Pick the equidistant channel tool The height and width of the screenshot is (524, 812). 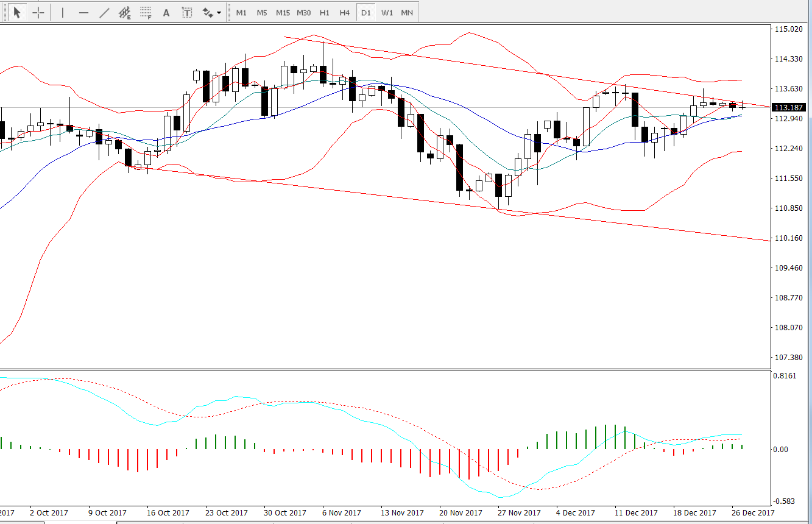[x=125, y=12]
